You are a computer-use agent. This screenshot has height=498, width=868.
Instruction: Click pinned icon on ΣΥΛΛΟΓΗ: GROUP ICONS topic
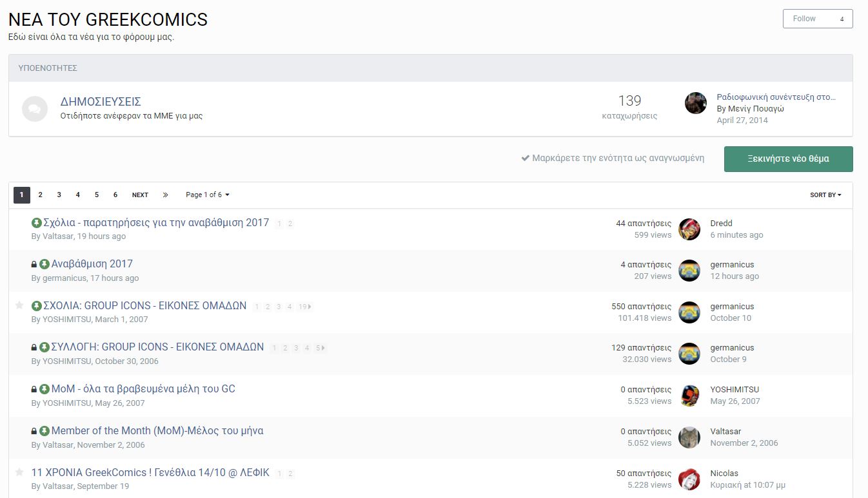(44, 347)
